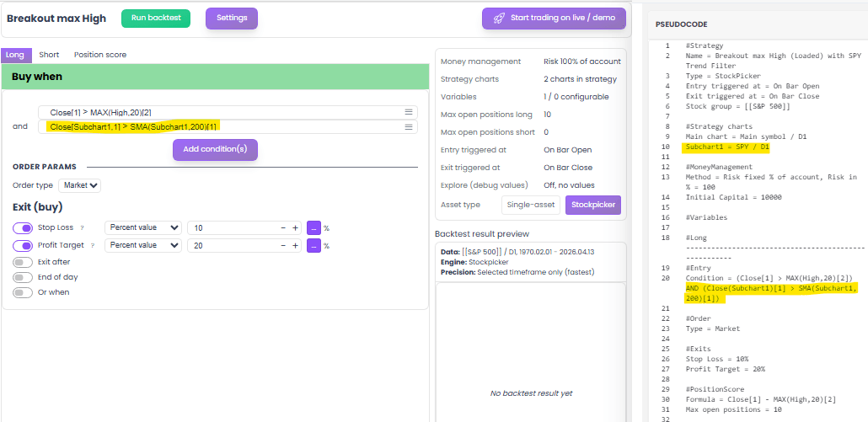Click the Profit Target purple ellipsis button
This screenshot has width=868, height=422.
(x=313, y=245)
